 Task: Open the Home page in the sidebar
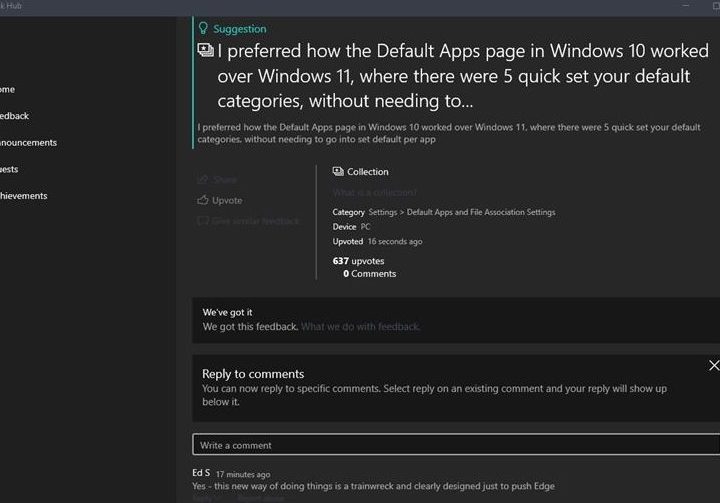(7, 89)
